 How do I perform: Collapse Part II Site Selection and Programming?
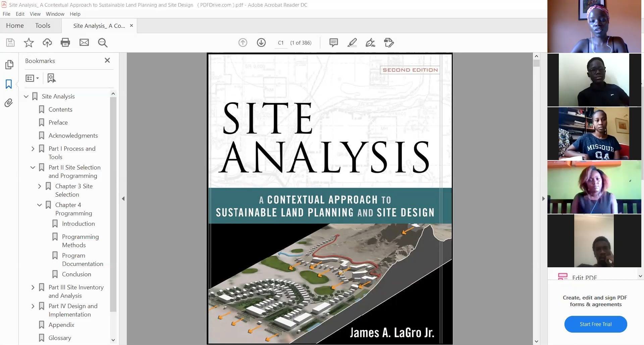[x=33, y=167]
